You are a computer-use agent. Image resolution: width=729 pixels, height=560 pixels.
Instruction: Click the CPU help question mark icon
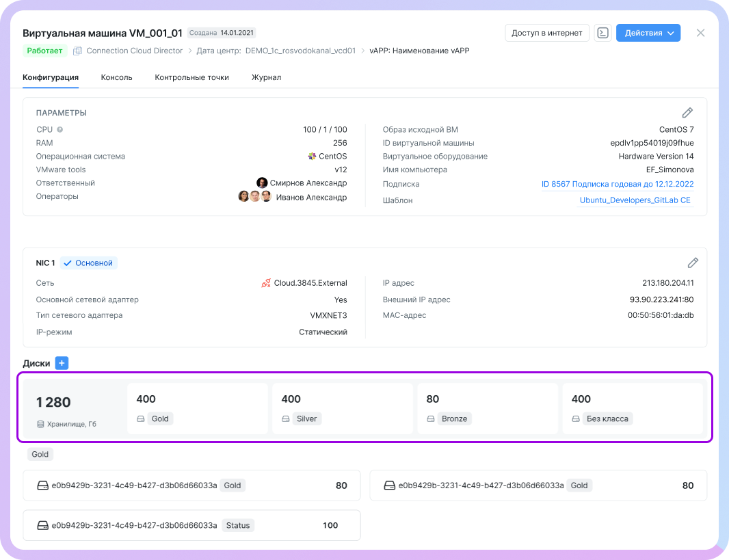(60, 130)
